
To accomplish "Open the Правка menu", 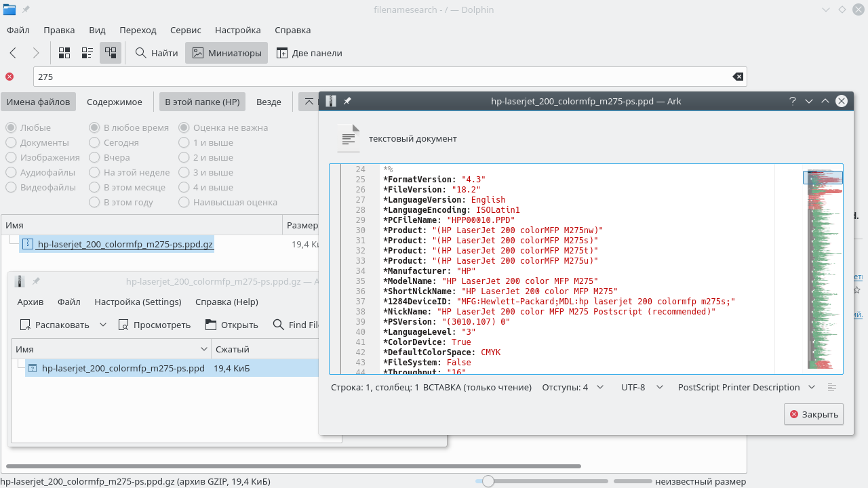I will pos(59,30).
